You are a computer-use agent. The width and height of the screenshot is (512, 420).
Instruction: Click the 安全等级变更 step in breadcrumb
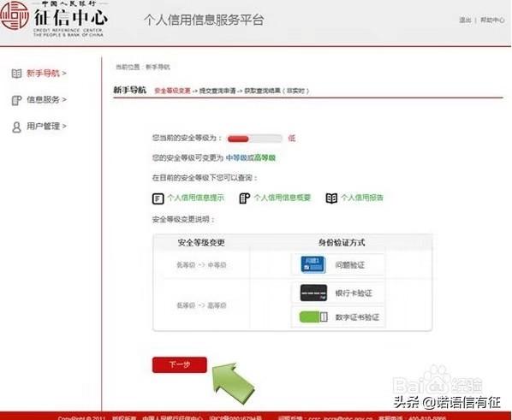tap(172, 91)
